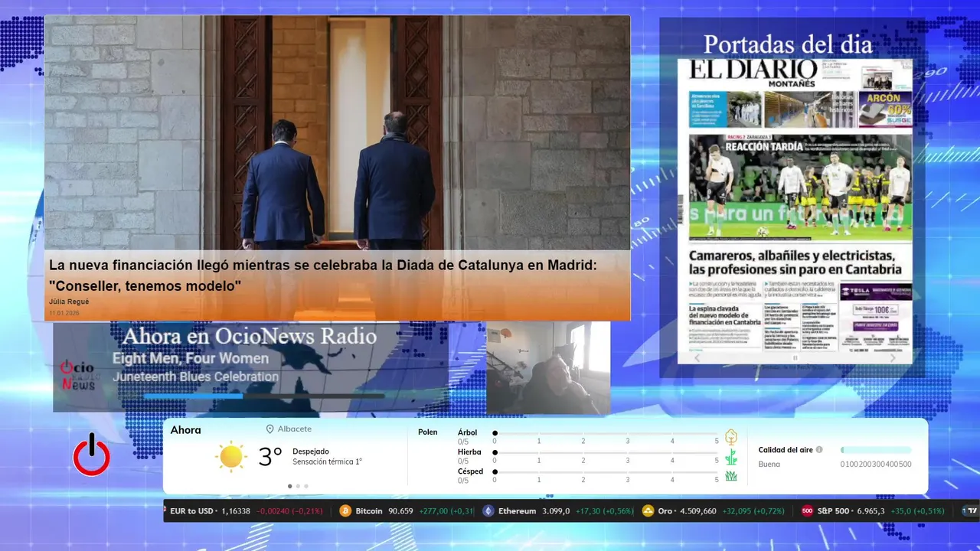
Task: Click the author name Júlia Regué
Action: point(69,302)
